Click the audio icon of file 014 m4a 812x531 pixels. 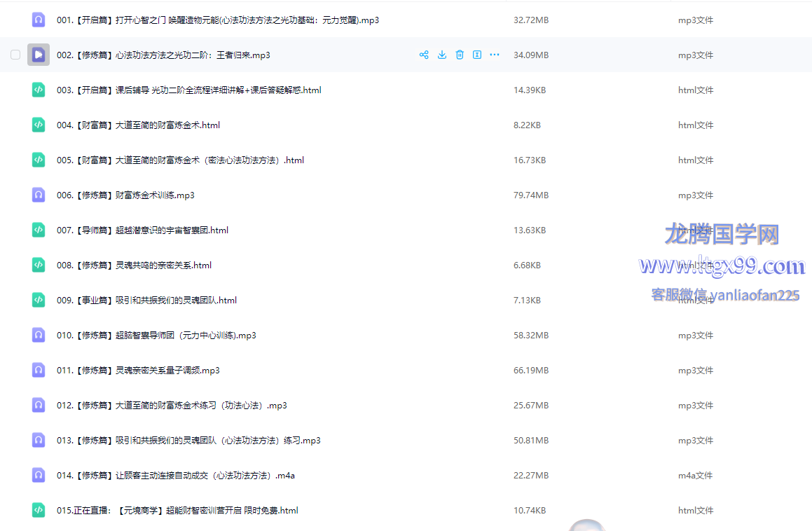tap(39, 475)
